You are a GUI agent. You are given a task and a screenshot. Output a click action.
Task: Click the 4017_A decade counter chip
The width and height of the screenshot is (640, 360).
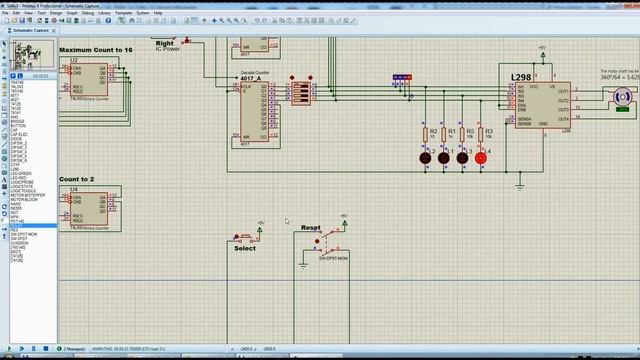[x=254, y=111]
